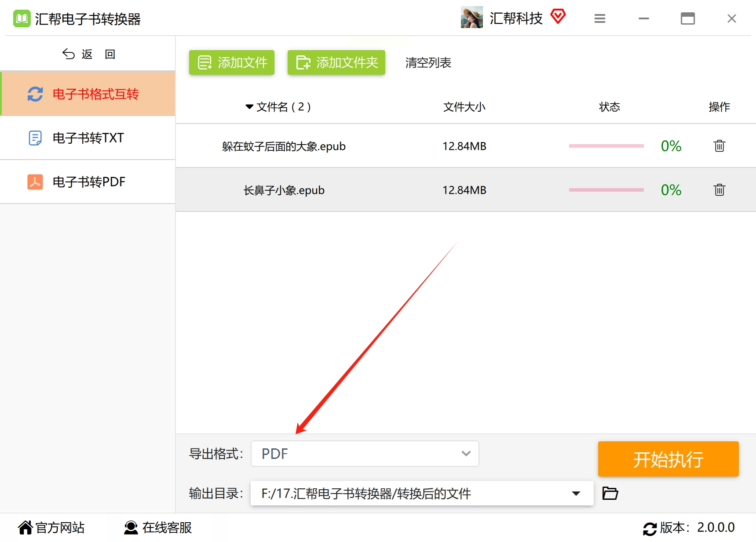The width and height of the screenshot is (756, 542).
Task: Click 清空列表 to clear files
Action: (428, 63)
